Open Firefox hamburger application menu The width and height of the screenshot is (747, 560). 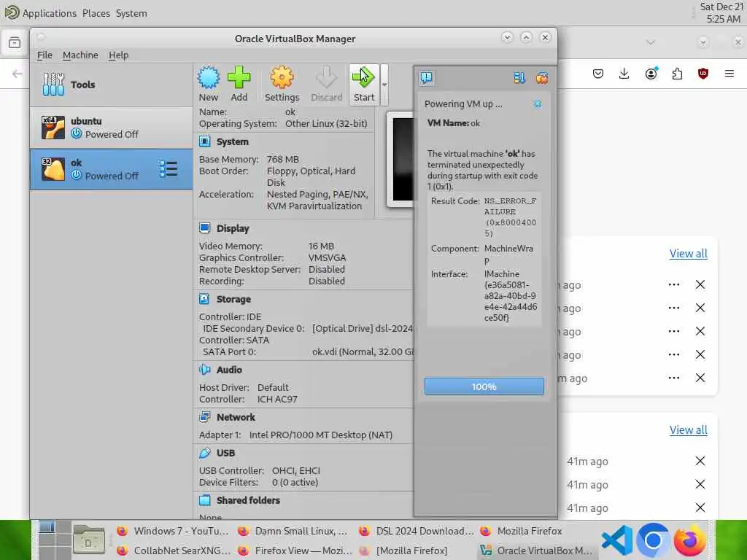[x=729, y=74]
